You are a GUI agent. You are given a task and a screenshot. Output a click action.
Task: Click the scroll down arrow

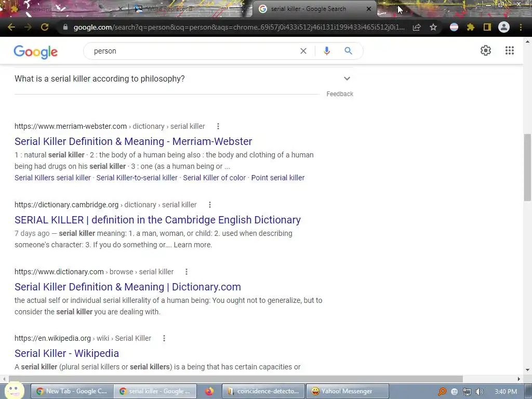tap(527, 370)
